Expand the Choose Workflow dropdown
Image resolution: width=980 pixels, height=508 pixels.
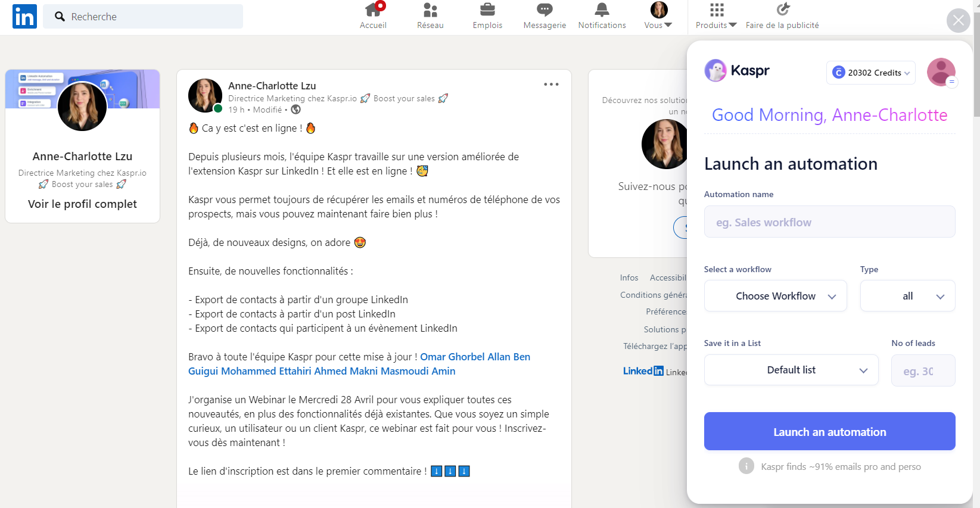pos(775,296)
